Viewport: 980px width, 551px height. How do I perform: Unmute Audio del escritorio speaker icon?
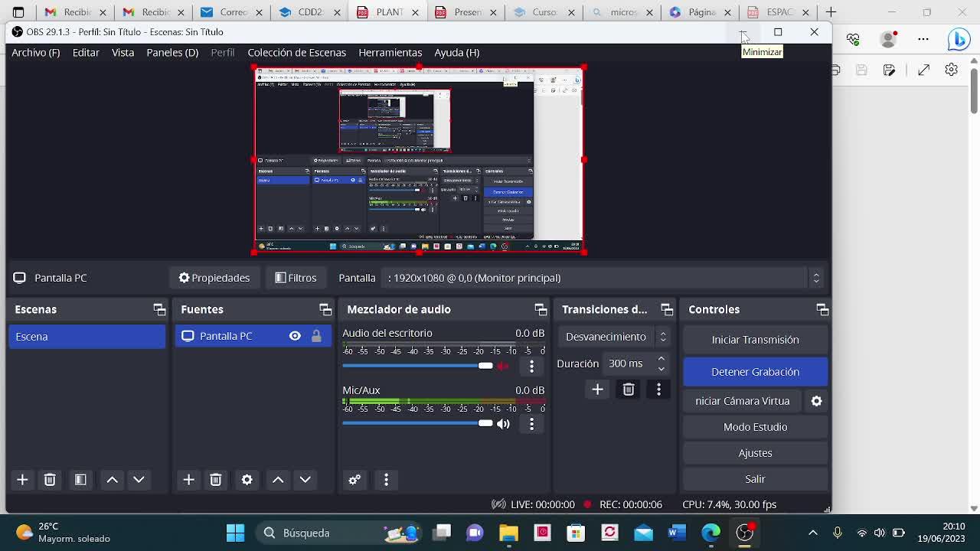pyautogui.click(x=503, y=366)
